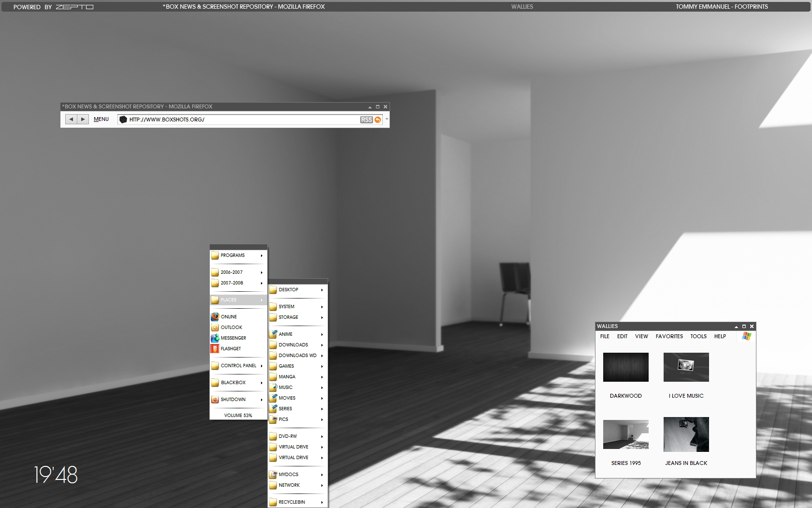
Task: Open the File menu in Wallies
Action: coord(605,336)
